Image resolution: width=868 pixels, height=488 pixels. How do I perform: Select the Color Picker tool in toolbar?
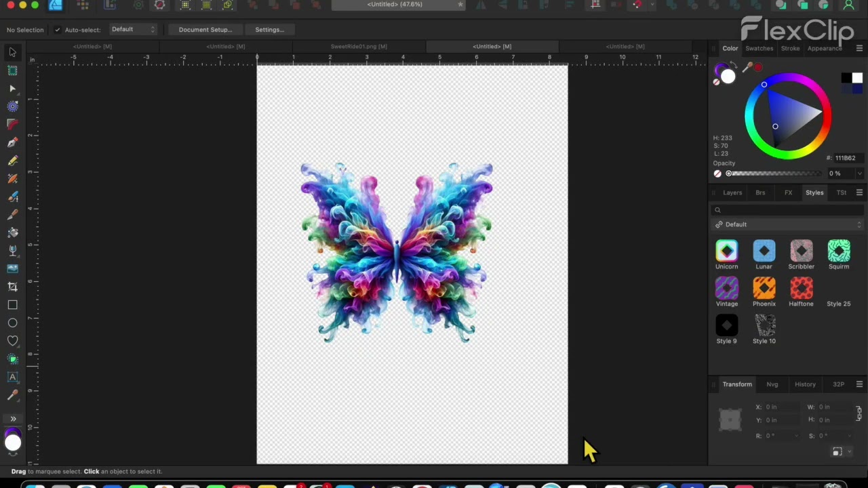(12, 394)
